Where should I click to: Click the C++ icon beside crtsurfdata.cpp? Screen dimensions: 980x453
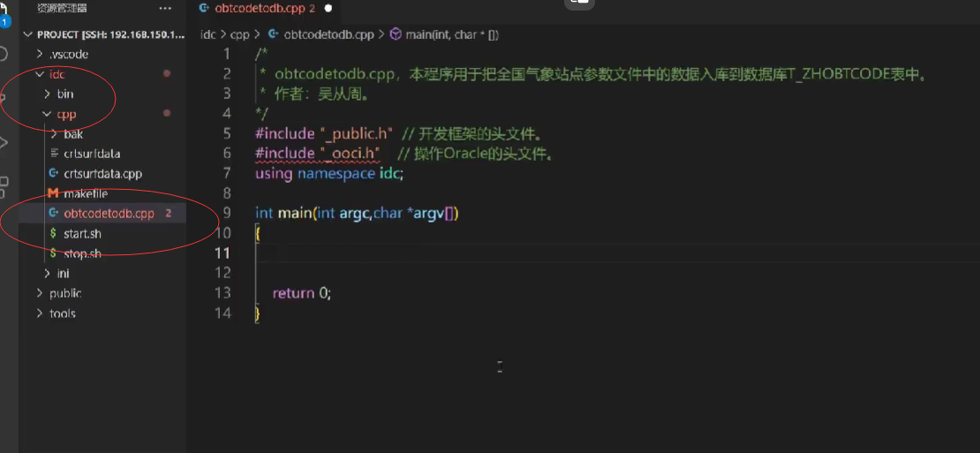(x=54, y=174)
